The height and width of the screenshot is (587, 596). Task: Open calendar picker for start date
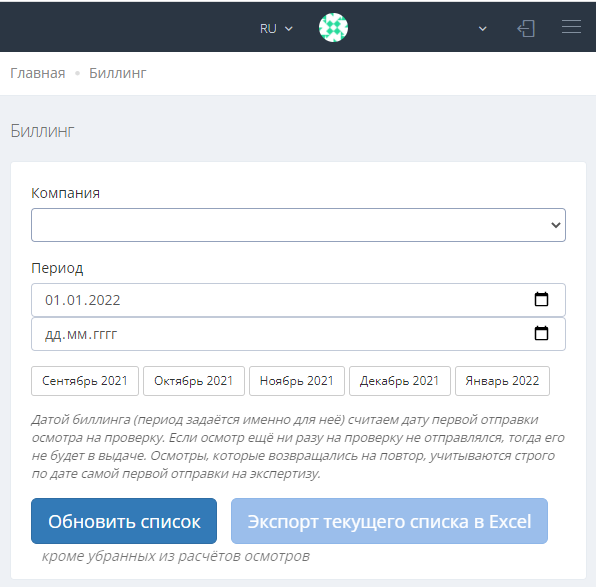coord(541,299)
